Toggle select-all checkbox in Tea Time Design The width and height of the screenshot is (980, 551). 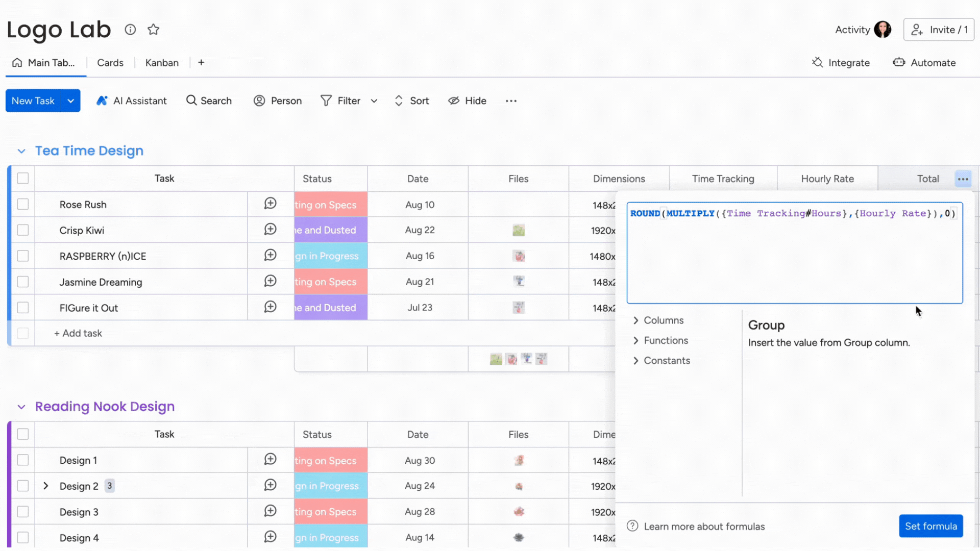click(23, 177)
